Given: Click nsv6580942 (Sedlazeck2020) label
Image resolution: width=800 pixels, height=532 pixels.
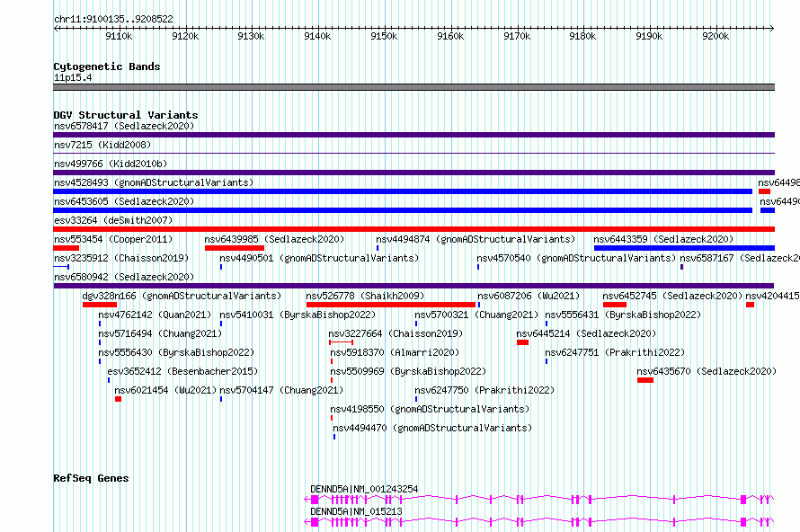Looking at the screenshot, I should coord(124,277).
